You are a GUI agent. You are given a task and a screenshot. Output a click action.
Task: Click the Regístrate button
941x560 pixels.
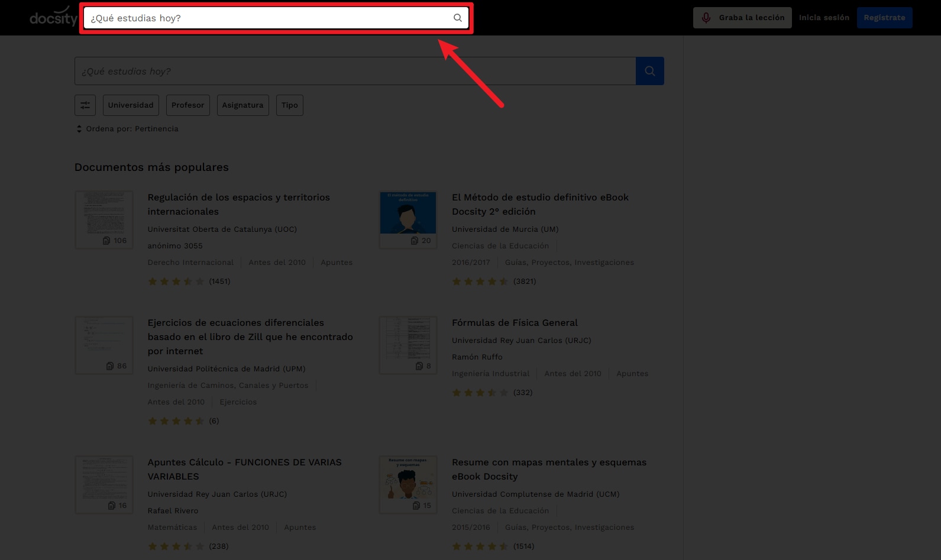pyautogui.click(x=884, y=18)
